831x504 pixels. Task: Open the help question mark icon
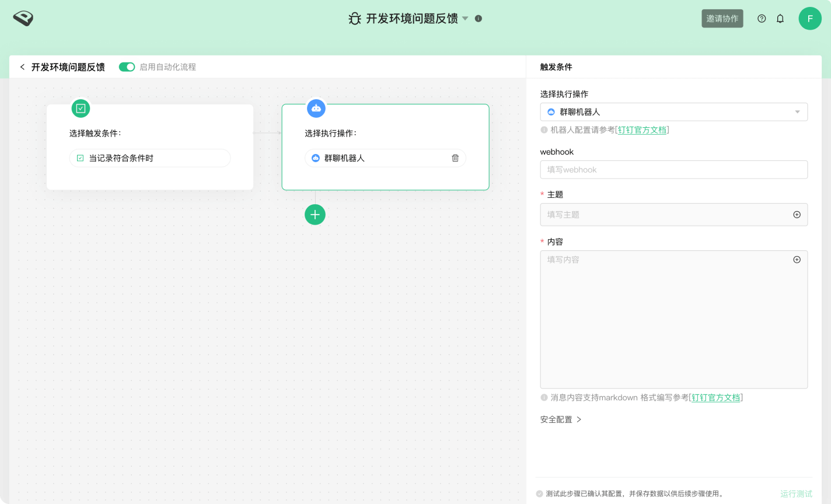tap(762, 19)
